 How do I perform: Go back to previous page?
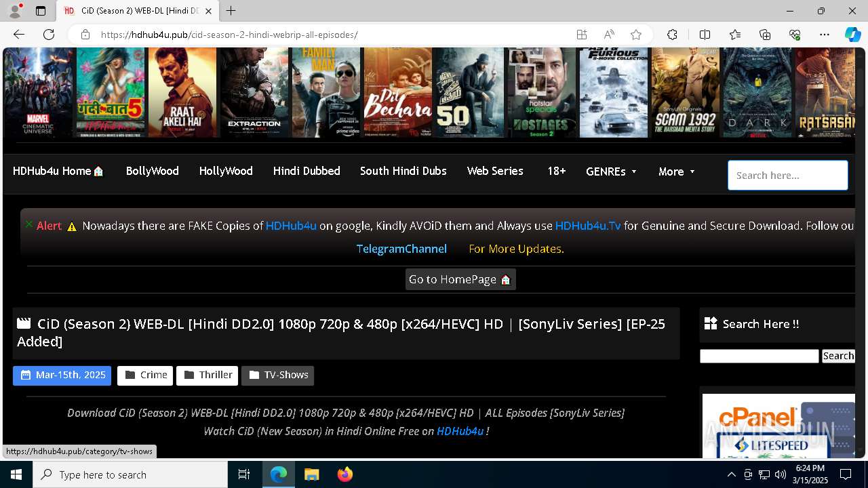coord(19,35)
